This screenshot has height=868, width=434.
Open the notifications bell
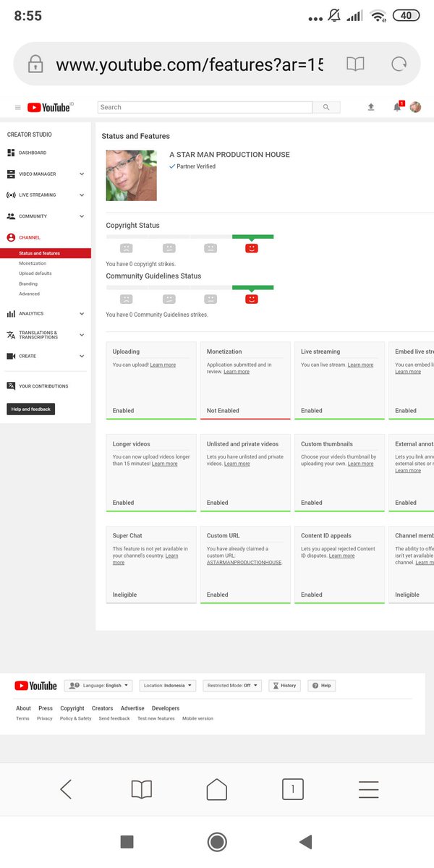click(397, 107)
